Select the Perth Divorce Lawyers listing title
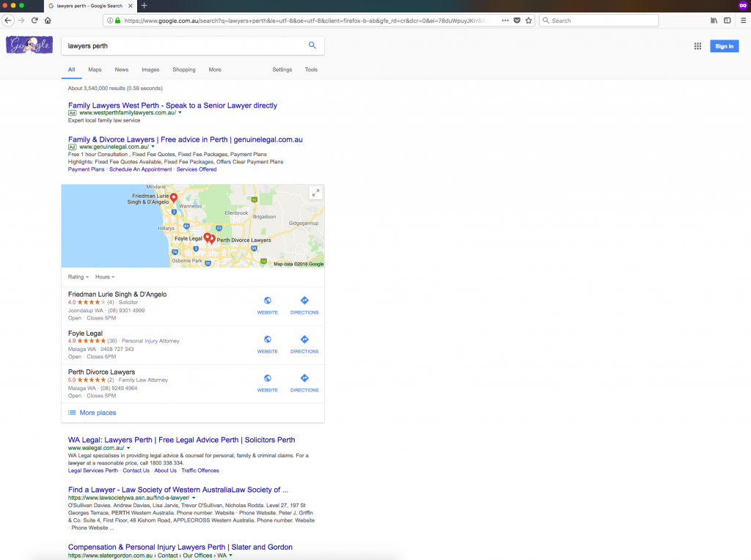Viewport: 751px width, 560px height. coord(101,372)
